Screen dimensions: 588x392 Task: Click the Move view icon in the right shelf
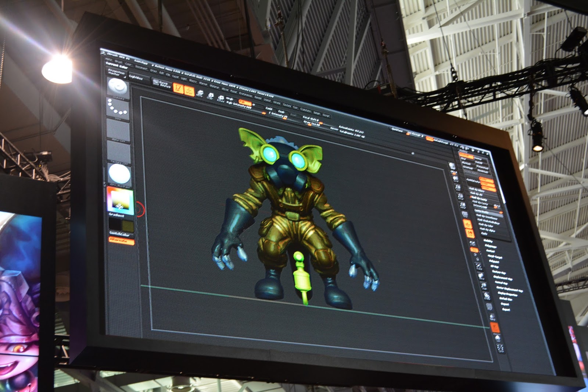click(481, 276)
